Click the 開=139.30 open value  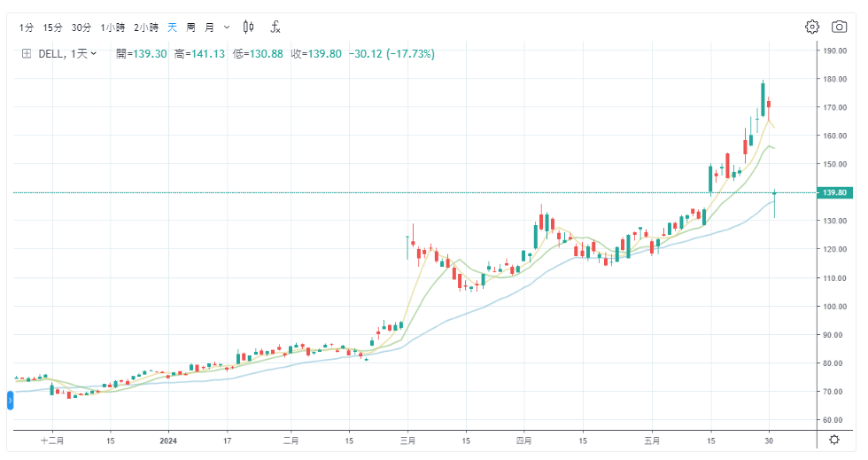141,54
